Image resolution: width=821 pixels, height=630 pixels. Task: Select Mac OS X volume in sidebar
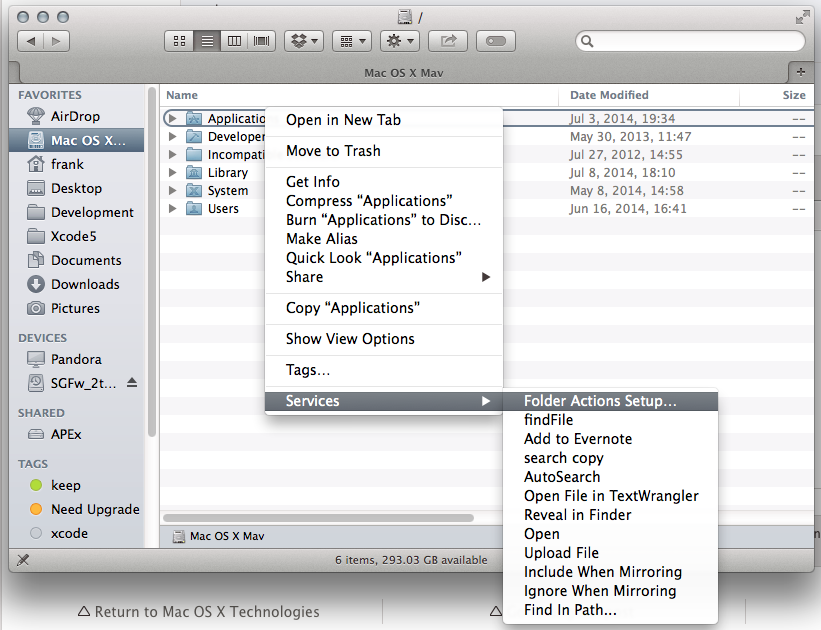76,140
